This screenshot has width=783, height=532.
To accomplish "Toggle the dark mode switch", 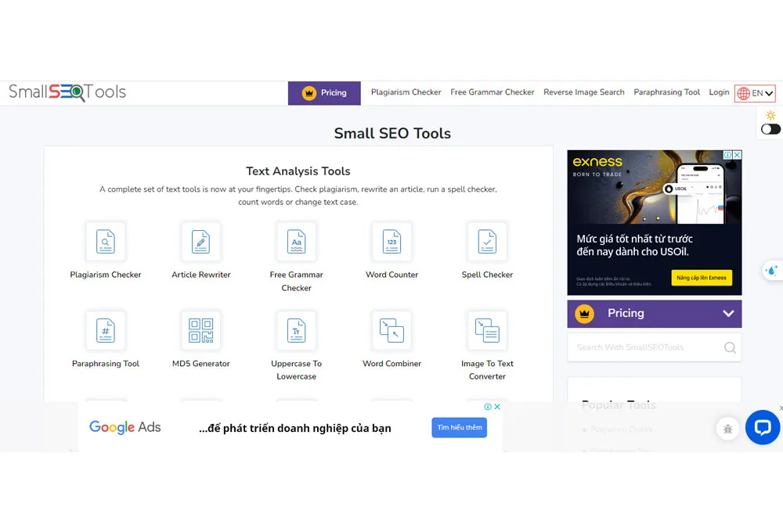I will click(770, 129).
